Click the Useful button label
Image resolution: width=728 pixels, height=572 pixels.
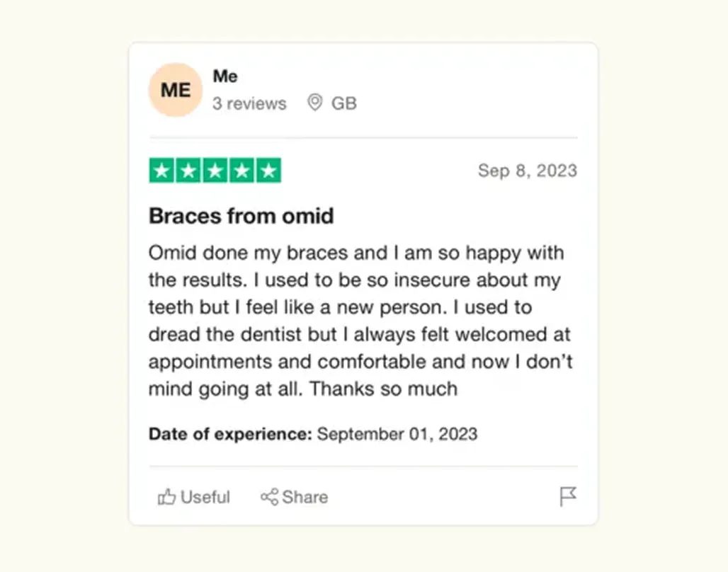(205, 497)
